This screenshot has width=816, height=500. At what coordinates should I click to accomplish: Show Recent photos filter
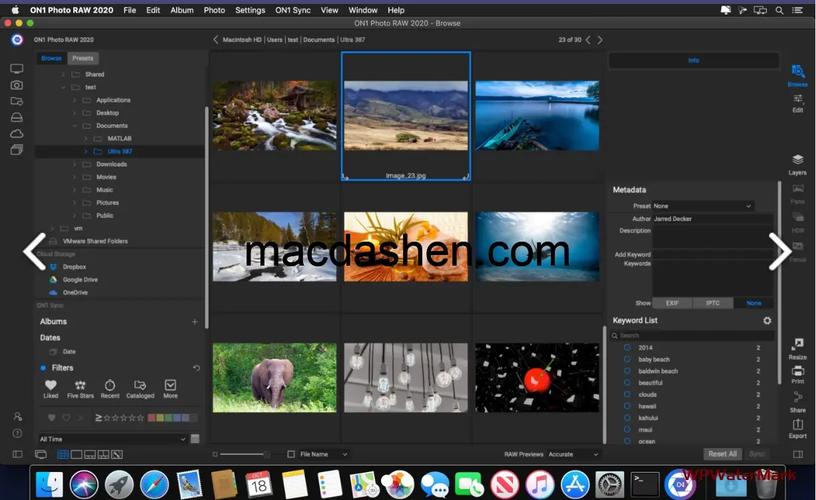[110, 385]
